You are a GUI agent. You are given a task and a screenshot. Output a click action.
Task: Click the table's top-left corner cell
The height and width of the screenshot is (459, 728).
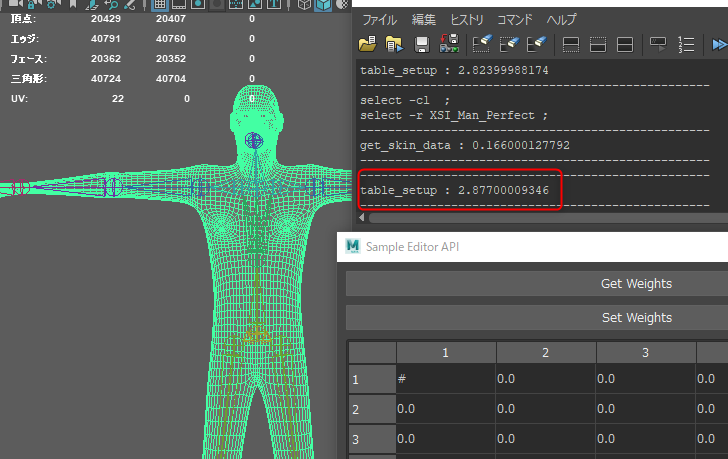click(x=372, y=353)
